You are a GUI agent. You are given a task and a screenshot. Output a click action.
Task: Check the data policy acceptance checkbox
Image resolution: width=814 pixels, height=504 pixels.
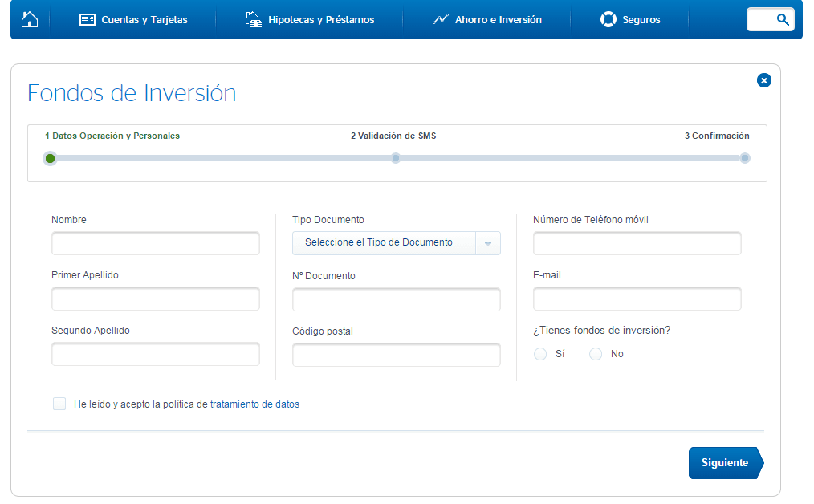[59, 404]
